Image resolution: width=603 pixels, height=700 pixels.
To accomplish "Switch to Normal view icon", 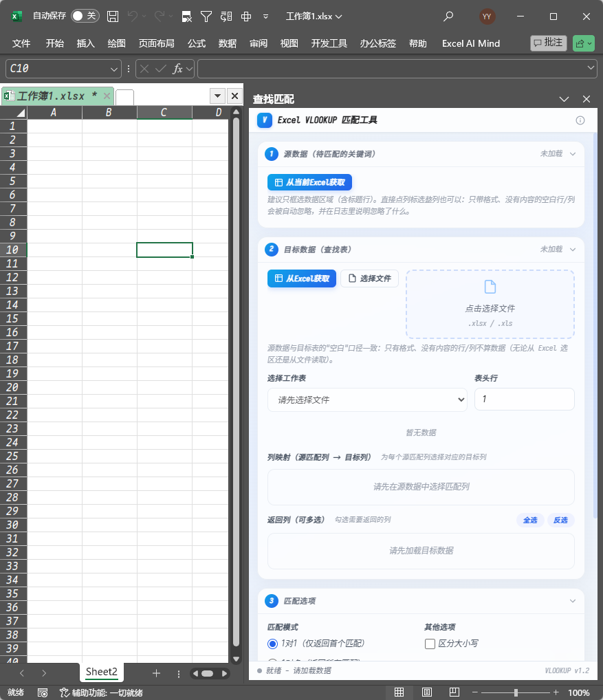I will click(399, 692).
